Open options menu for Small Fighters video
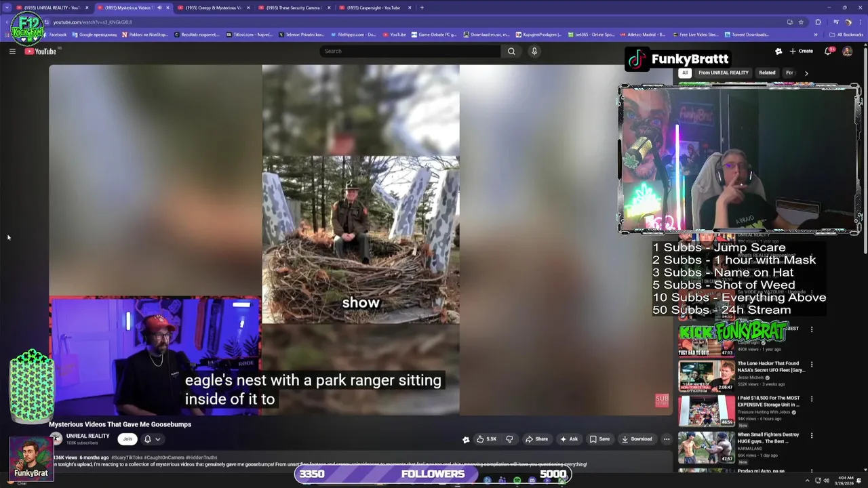The image size is (868, 488). coord(812,436)
